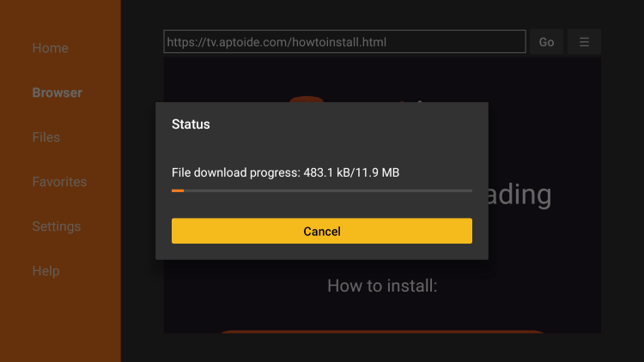The width and height of the screenshot is (644, 362).
Task: Click the download progress bar
Action: click(322, 190)
